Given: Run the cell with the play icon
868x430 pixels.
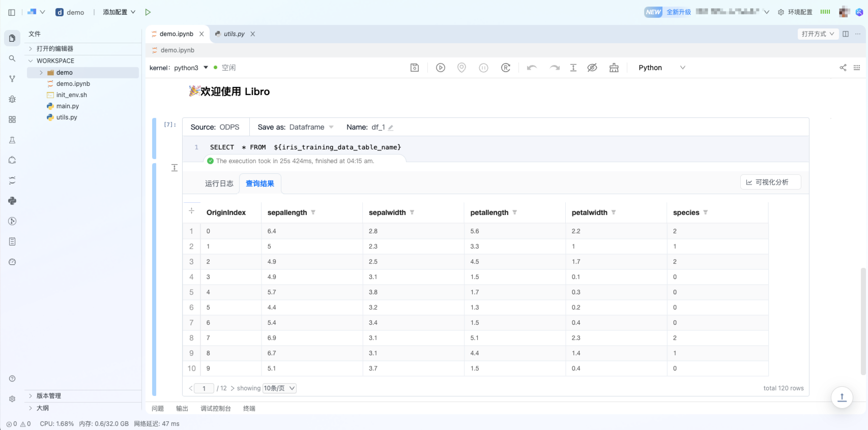Looking at the screenshot, I should pyautogui.click(x=441, y=68).
